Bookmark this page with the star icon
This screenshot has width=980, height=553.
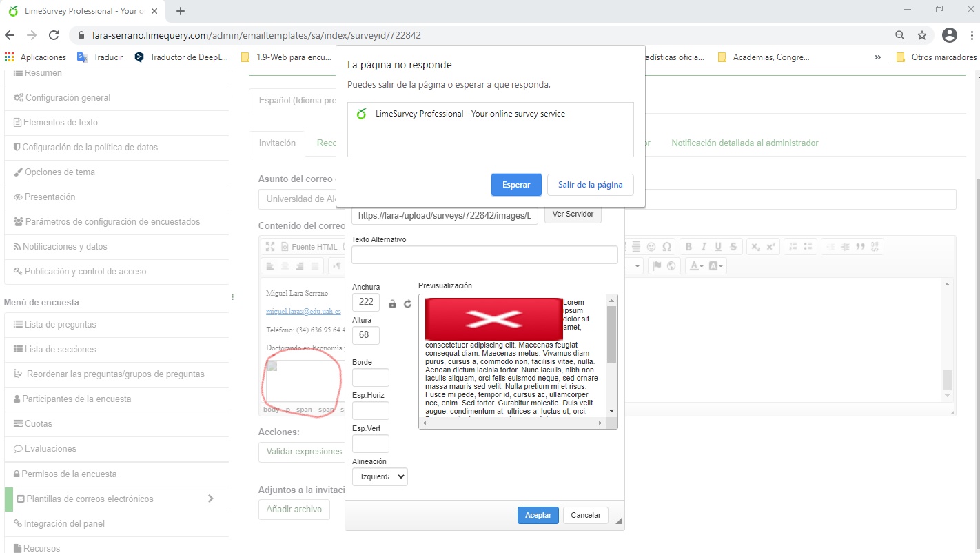[x=922, y=35]
